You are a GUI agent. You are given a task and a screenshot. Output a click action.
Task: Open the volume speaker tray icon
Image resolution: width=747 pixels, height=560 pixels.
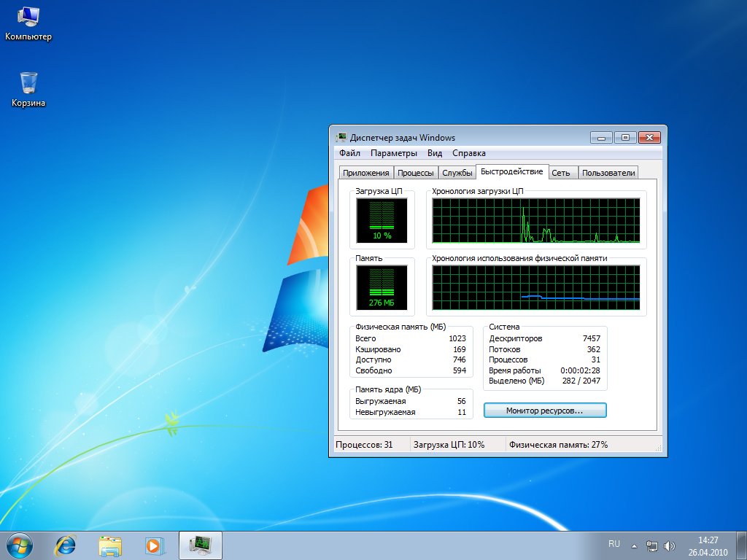[670, 545]
